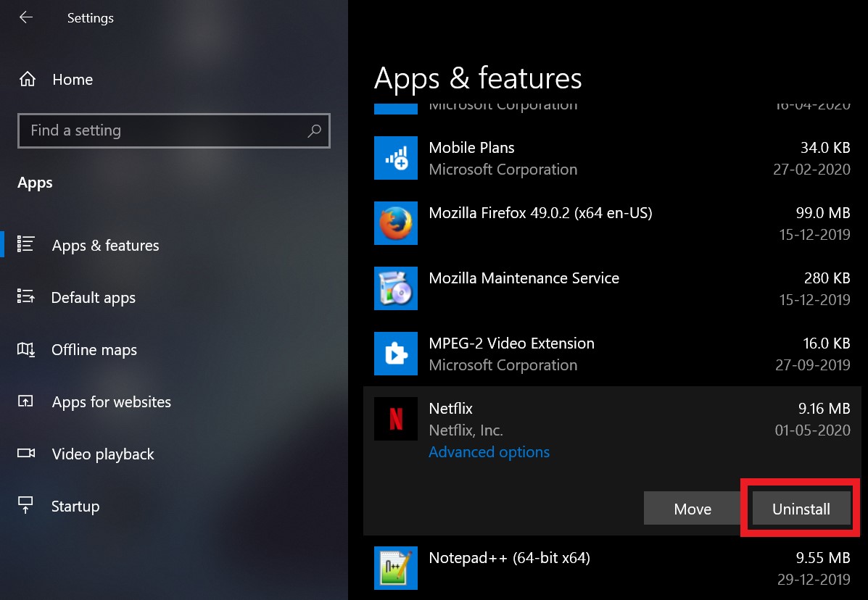
Task: Click the Netflix app name
Action: coord(450,409)
